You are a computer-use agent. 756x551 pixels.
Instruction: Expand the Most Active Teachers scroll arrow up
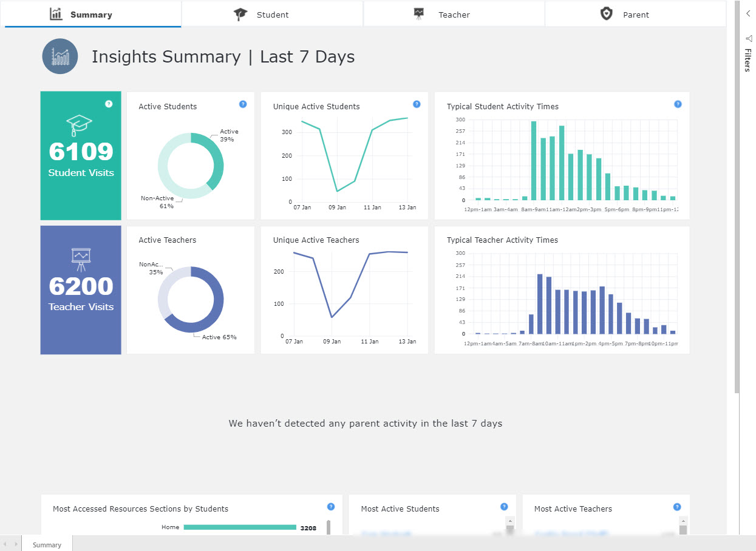pos(684,520)
